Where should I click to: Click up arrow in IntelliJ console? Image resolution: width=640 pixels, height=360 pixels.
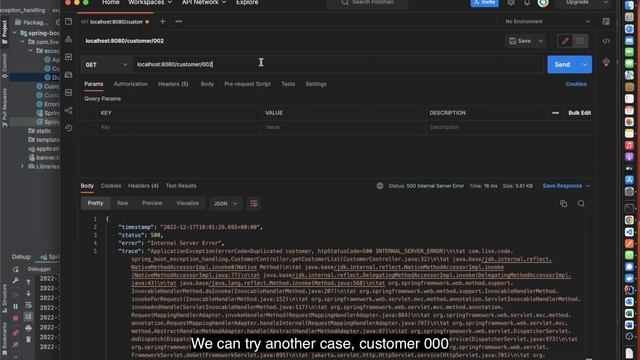click(x=28, y=282)
